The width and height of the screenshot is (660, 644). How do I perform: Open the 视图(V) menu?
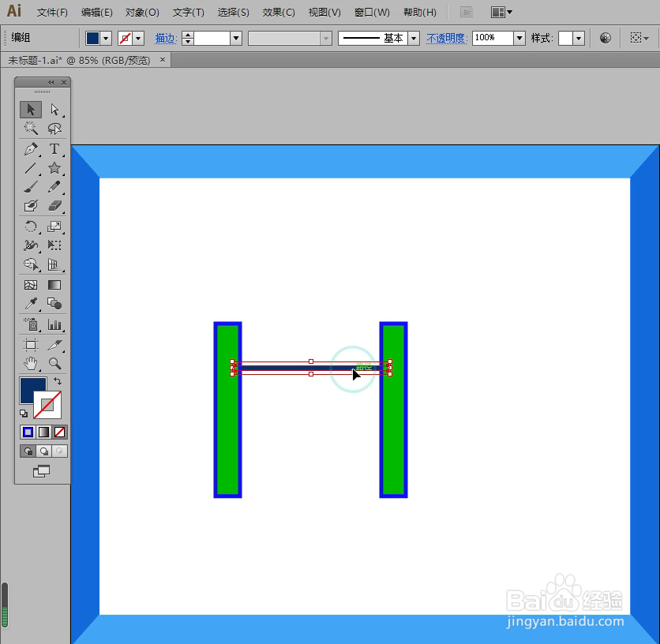(324, 13)
